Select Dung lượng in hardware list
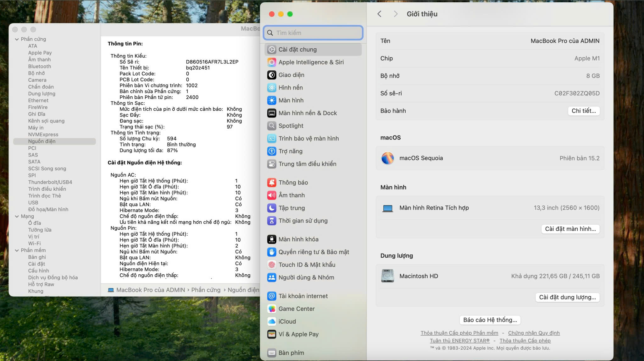The image size is (644, 361). [42, 94]
